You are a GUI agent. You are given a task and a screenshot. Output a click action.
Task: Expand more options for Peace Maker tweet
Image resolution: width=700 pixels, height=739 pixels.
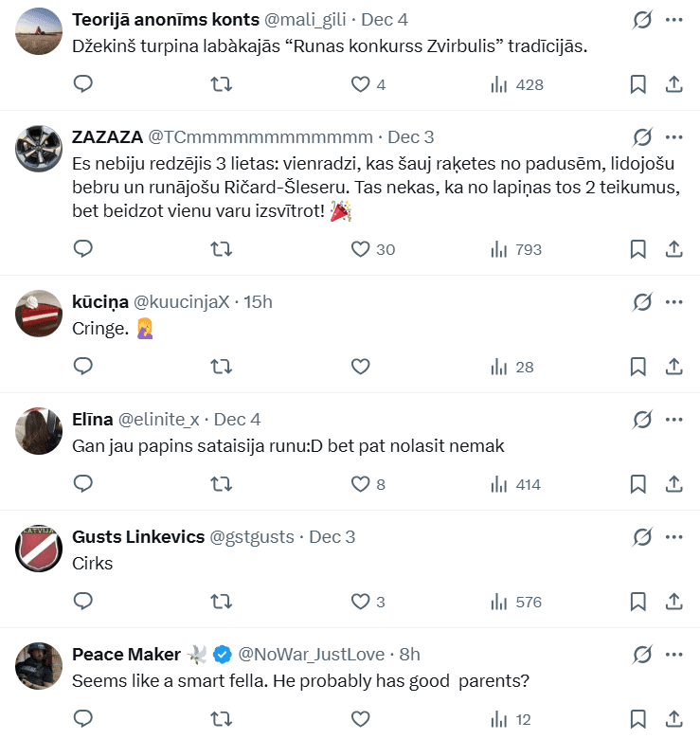tap(674, 655)
